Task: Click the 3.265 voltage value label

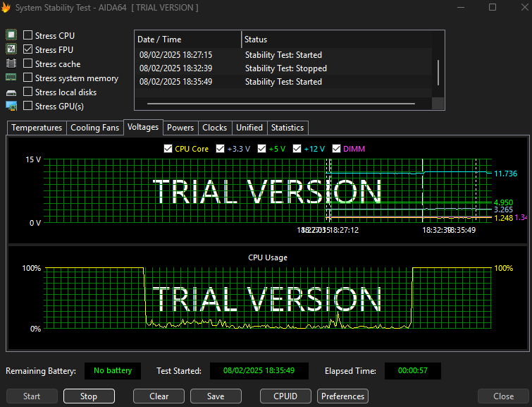Action: (x=504, y=209)
